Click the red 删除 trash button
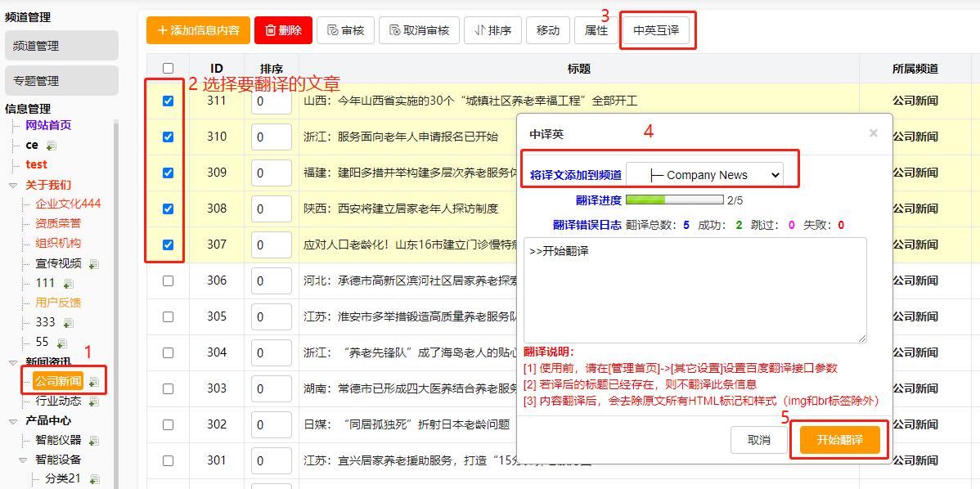The image size is (980, 489). (282, 30)
